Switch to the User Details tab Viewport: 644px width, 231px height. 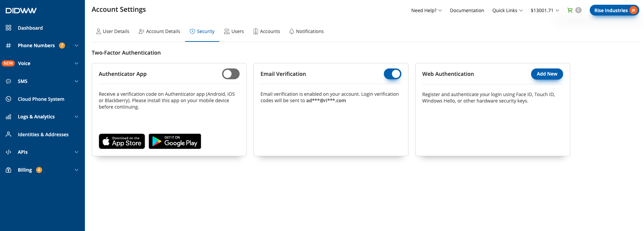pyautogui.click(x=113, y=31)
